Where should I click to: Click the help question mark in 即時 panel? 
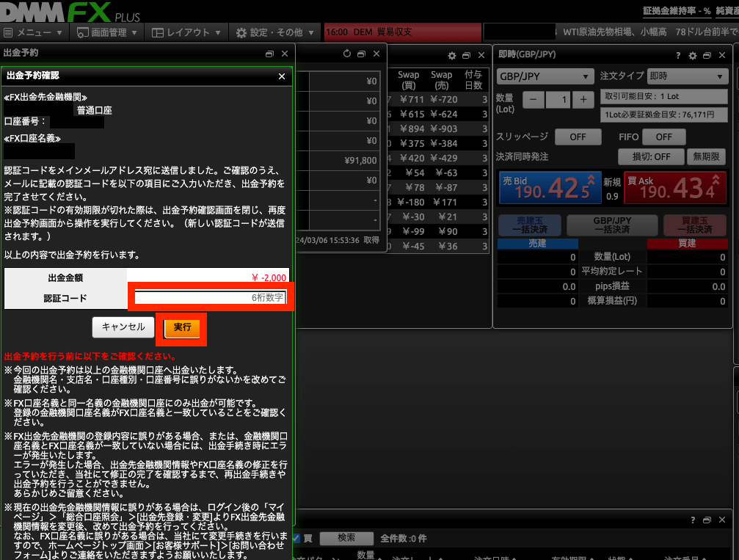(x=677, y=56)
